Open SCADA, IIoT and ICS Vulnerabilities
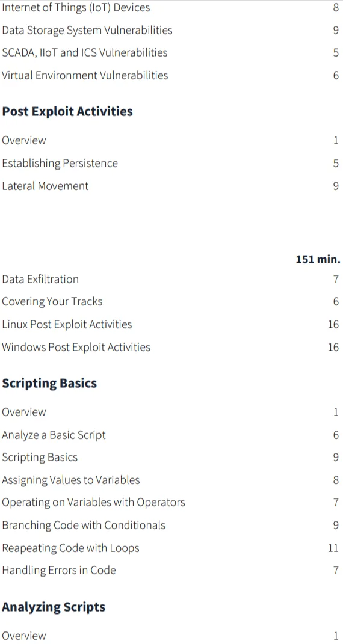Image resolution: width=343 pixels, height=644 pixels. point(85,52)
